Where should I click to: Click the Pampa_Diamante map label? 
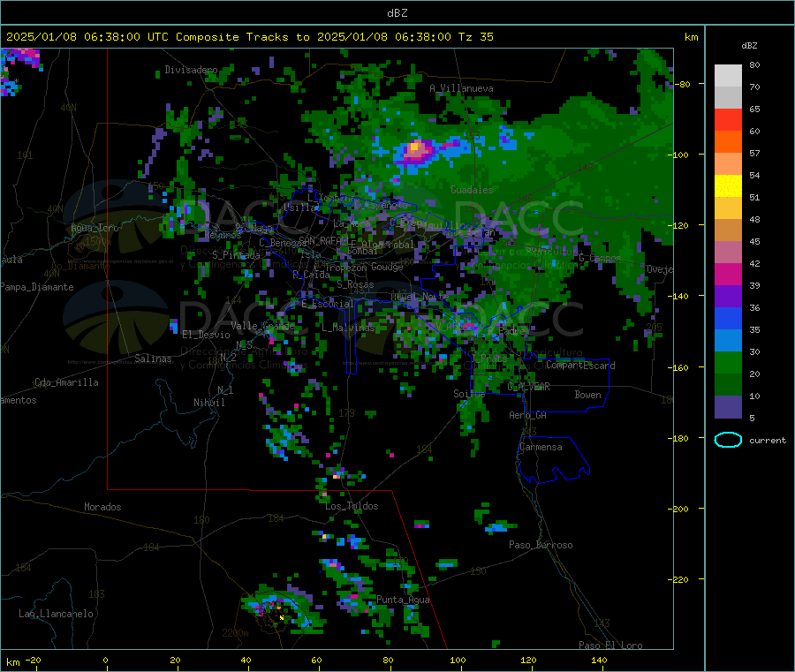click(37, 287)
